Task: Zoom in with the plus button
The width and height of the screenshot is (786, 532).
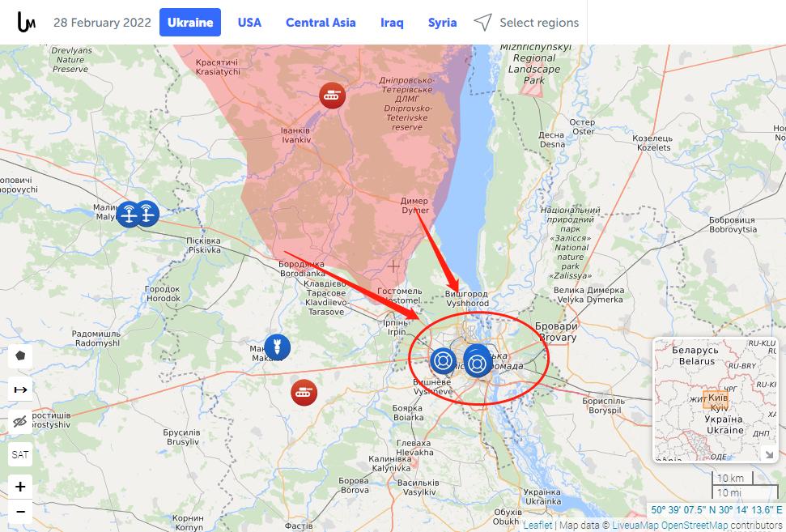Action: [20, 487]
